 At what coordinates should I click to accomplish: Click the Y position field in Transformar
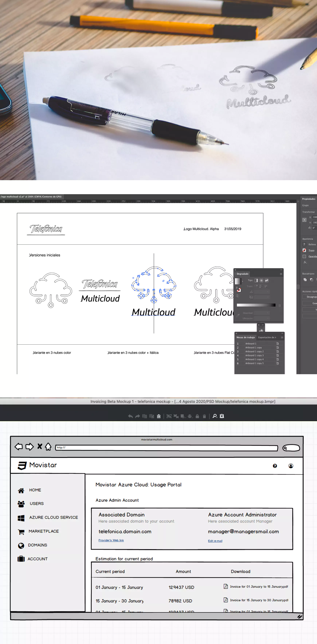[x=315, y=222]
